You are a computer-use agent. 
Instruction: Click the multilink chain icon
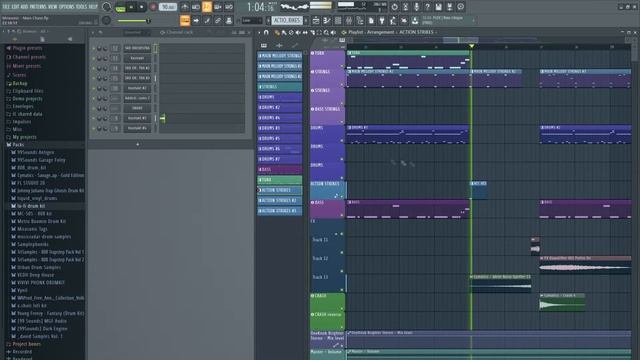coord(218,20)
